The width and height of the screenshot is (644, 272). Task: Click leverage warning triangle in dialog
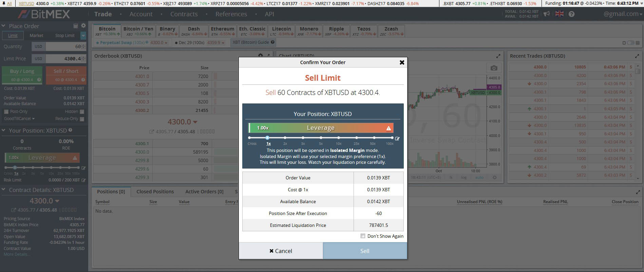point(389,128)
